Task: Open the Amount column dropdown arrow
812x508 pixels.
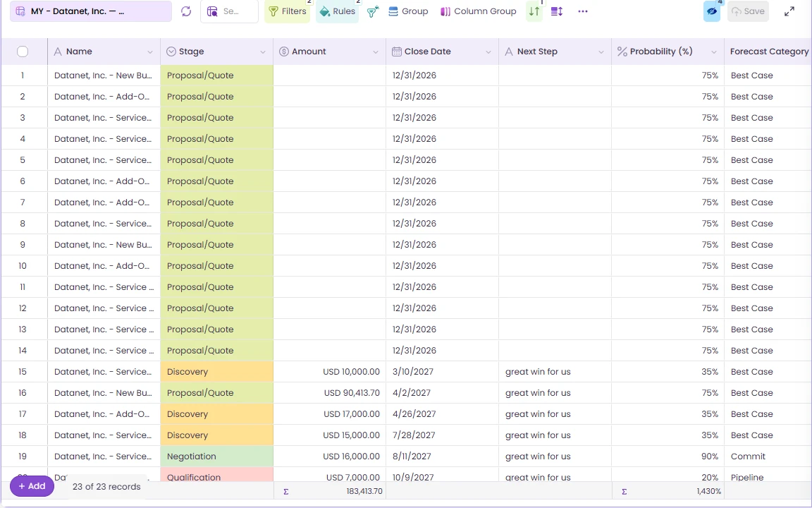Action: click(x=376, y=52)
